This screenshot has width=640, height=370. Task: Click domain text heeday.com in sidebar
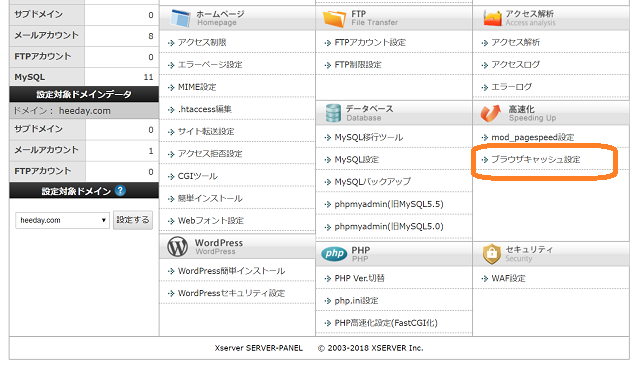tap(84, 111)
